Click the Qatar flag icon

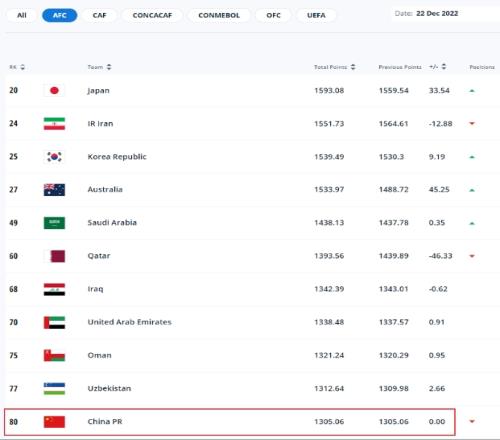(54, 256)
